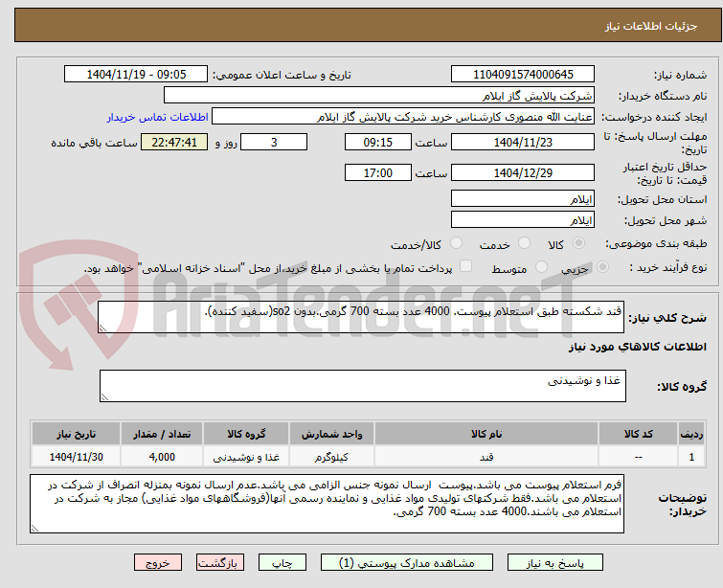723x588 pixels.
Task: Click the شماره نیاز field 1104091574000645
Action: [523, 75]
